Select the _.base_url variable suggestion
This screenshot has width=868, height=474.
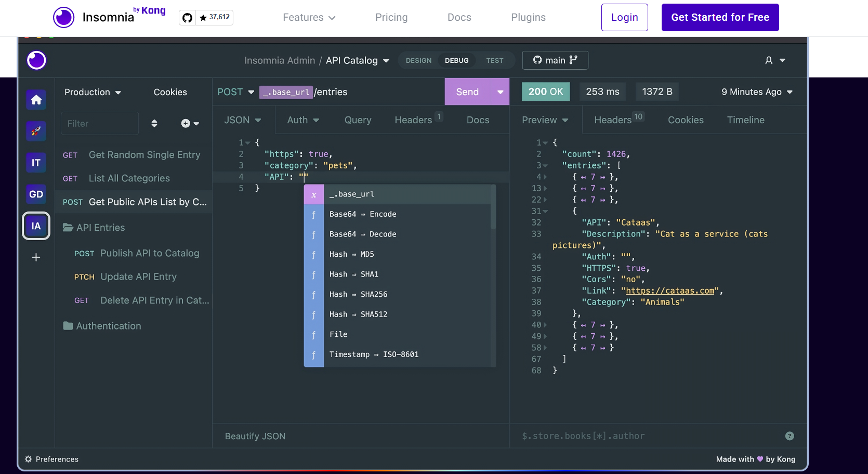pos(400,194)
